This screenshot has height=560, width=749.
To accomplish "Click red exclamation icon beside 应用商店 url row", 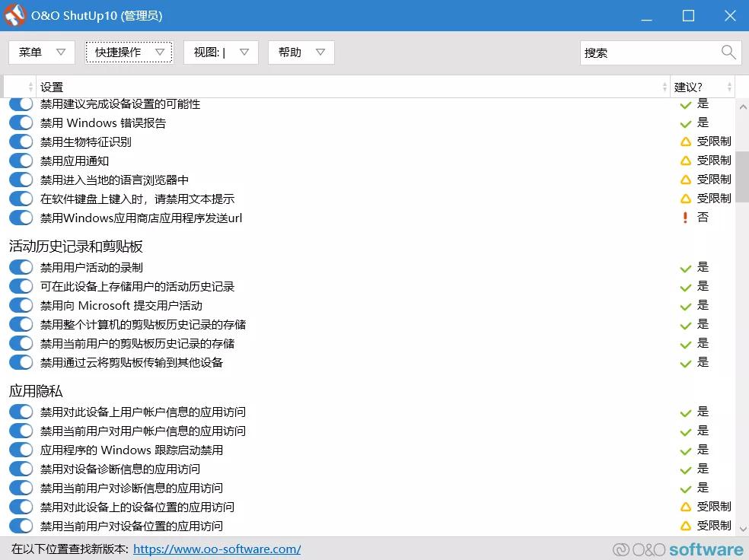I will (685, 218).
